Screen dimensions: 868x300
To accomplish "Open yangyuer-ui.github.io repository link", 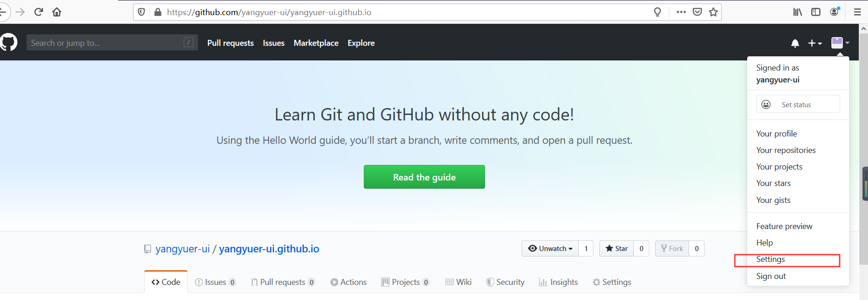I will coord(269,249).
